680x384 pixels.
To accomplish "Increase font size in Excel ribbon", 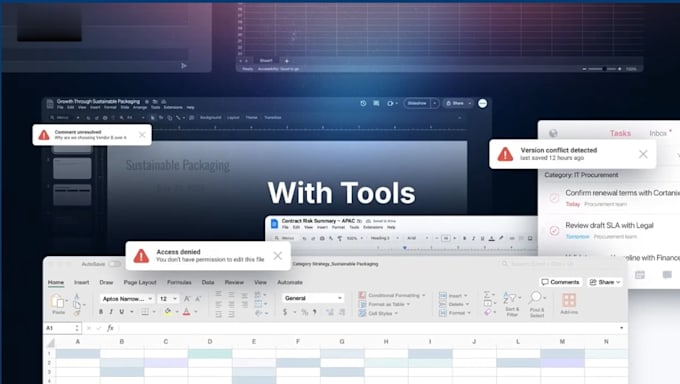I will coord(187,299).
